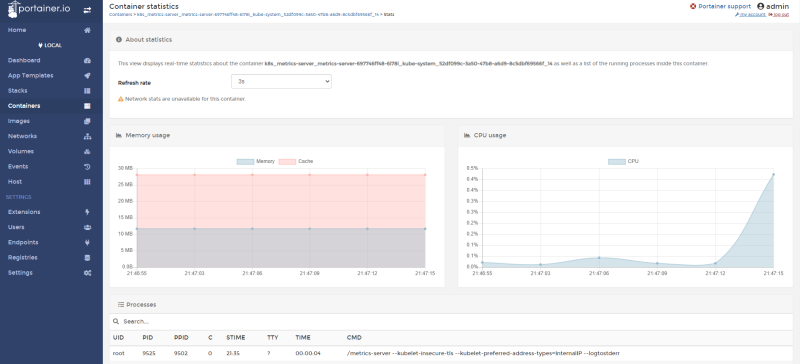Click the Dashboard gauge icon
The height and width of the screenshot is (364, 800).
click(87, 60)
